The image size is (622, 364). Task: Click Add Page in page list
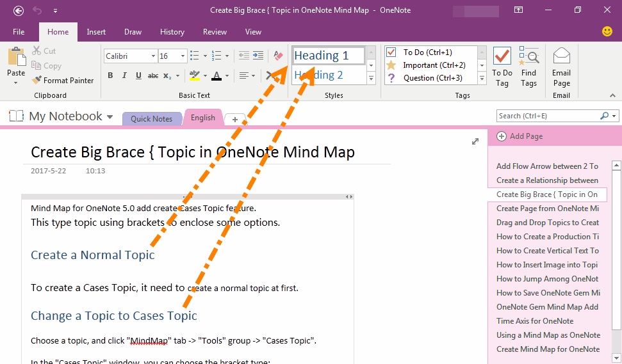pos(520,136)
